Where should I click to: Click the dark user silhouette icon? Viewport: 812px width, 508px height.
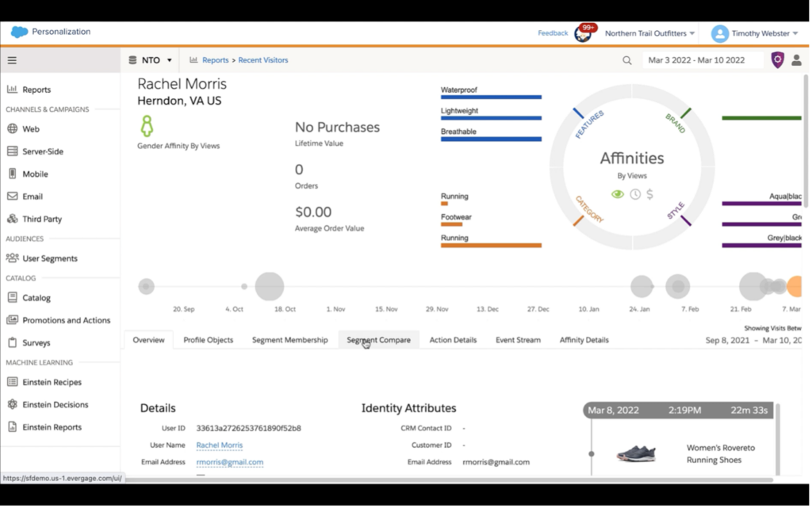796,60
